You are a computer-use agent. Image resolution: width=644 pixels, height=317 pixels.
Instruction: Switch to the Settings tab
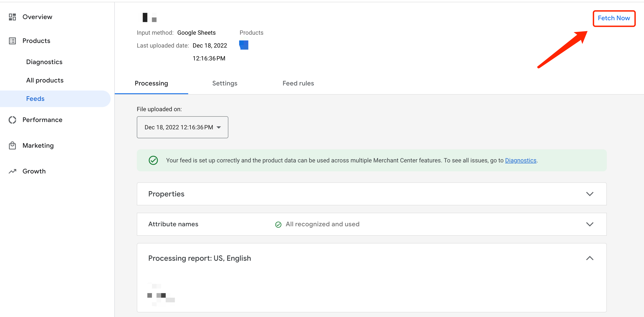coord(224,83)
